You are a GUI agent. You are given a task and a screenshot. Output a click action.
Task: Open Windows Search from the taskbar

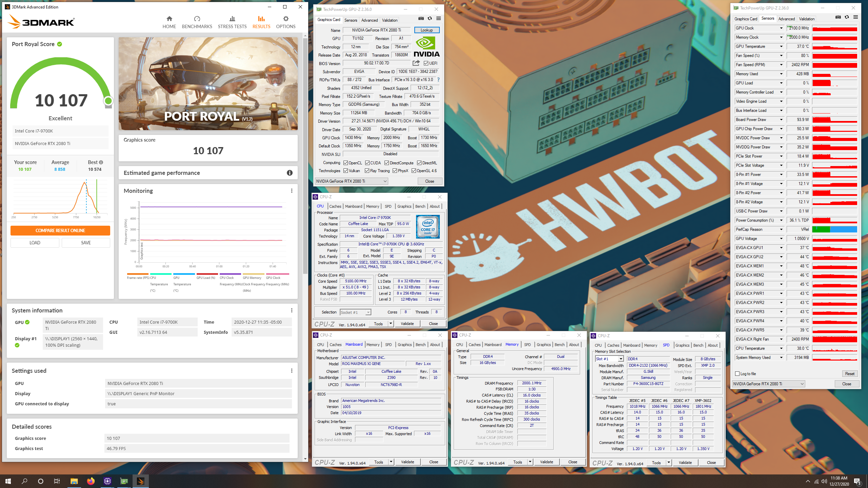[x=24, y=481]
